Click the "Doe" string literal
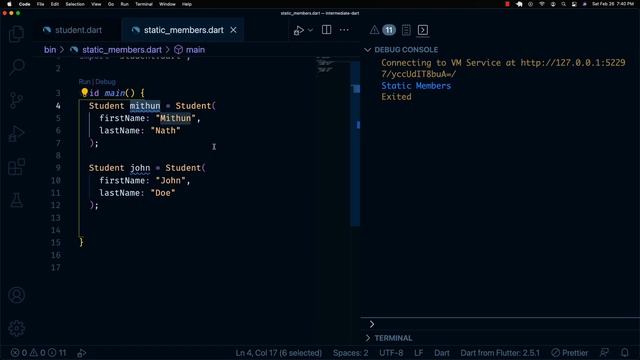 [163, 193]
